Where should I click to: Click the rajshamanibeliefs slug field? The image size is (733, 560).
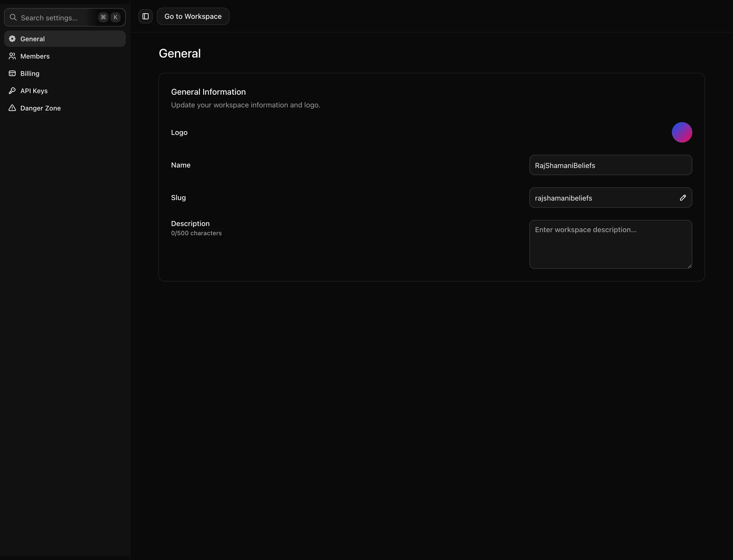click(610, 198)
